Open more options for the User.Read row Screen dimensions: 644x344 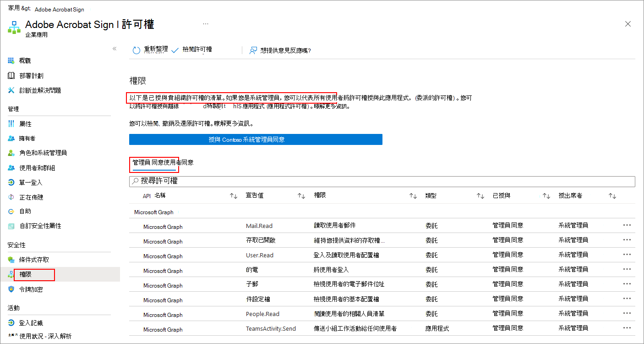click(x=627, y=255)
